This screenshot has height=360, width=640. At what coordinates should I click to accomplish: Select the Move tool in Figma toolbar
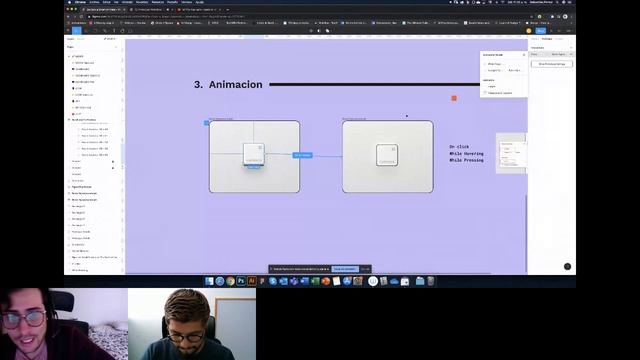(76, 31)
